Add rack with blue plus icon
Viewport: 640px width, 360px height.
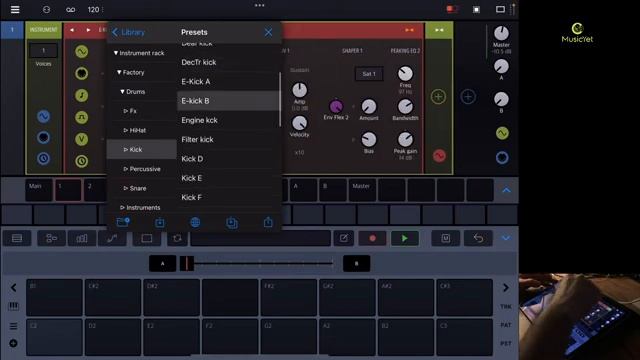tap(468, 97)
